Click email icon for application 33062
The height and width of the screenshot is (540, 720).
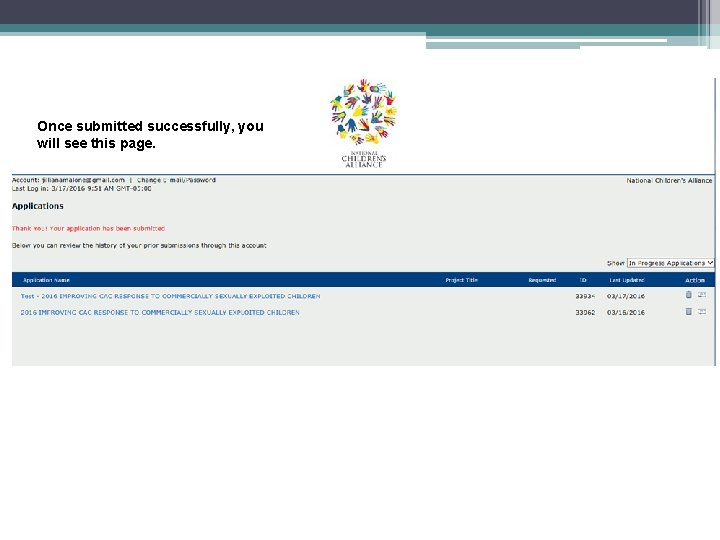(x=702, y=311)
